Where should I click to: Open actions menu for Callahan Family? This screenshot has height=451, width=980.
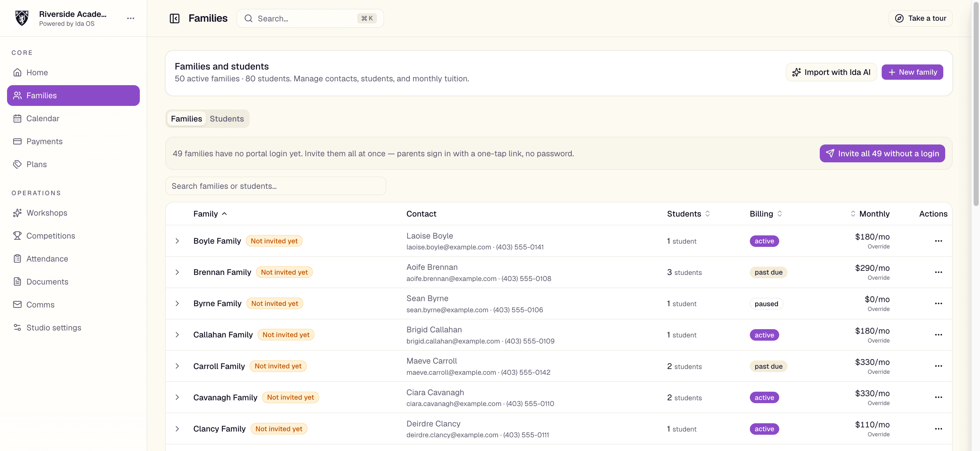[x=939, y=335]
